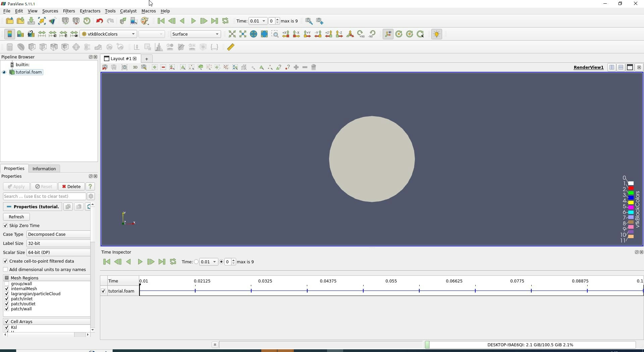Open the Surface representation dropdown
This screenshot has height=352, width=644.
pos(196,34)
